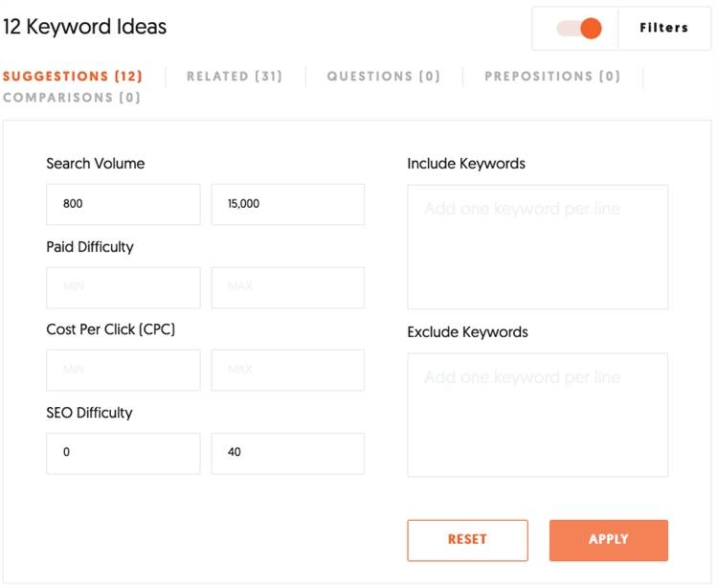Select the SEO Difficulty maximum field showing 40
The width and height of the screenshot is (718, 588).
point(287,453)
